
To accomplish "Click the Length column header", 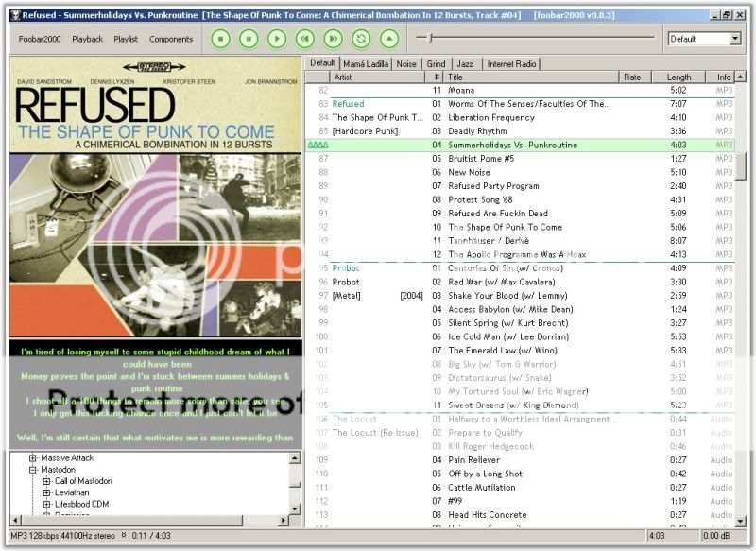I will 679,77.
